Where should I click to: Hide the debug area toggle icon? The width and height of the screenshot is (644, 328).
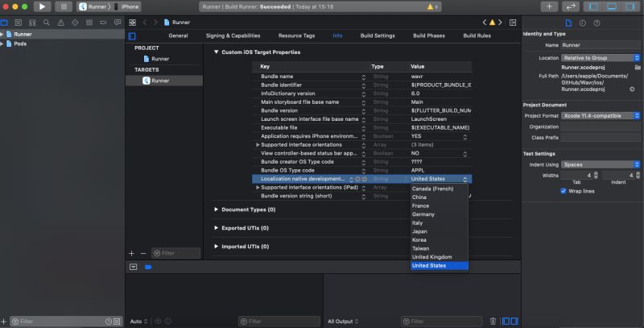point(133,268)
